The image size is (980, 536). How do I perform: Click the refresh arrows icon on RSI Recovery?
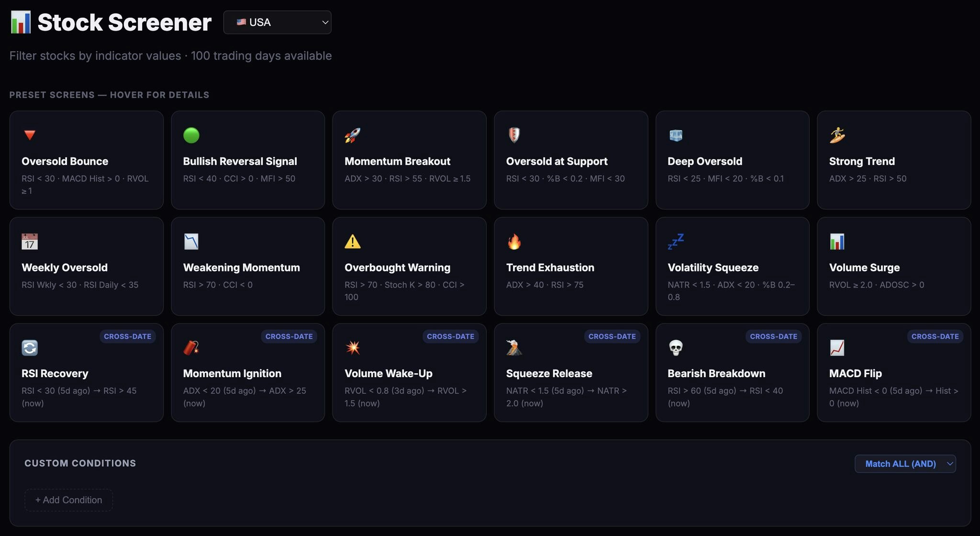(x=30, y=348)
